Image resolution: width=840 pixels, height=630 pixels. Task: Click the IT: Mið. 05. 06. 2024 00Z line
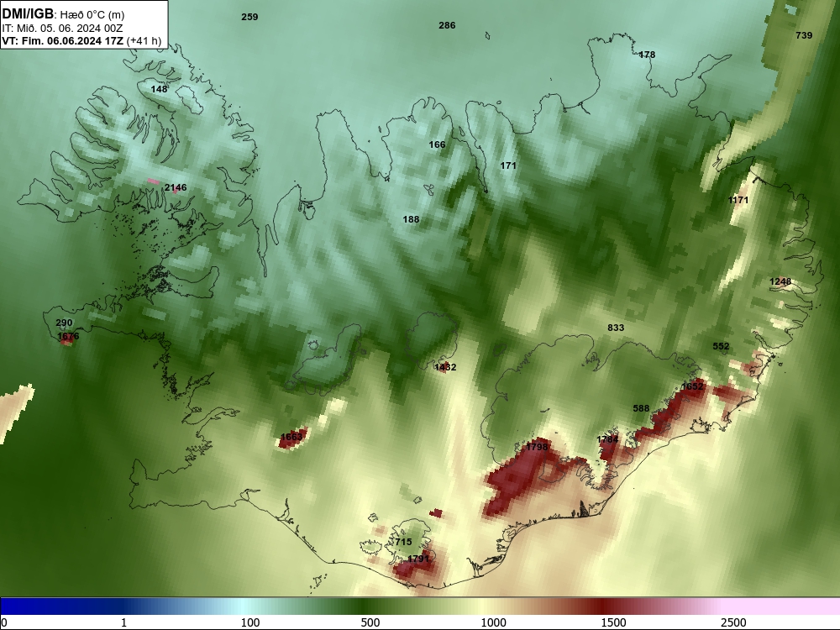point(62,29)
